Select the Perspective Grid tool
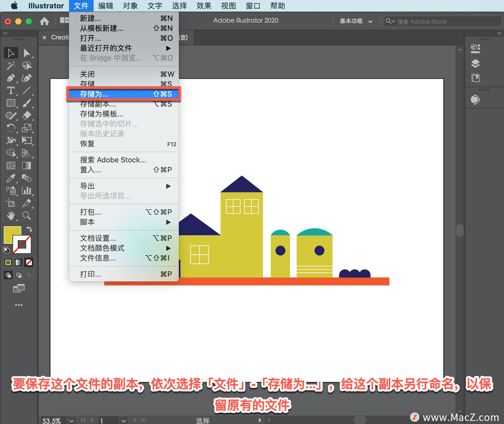The width and height of the screenshot is (504, 424). 27,153
